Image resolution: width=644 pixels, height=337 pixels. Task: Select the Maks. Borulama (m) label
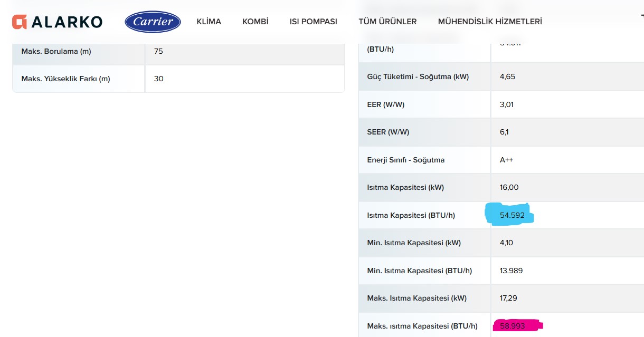coord(56,52)
